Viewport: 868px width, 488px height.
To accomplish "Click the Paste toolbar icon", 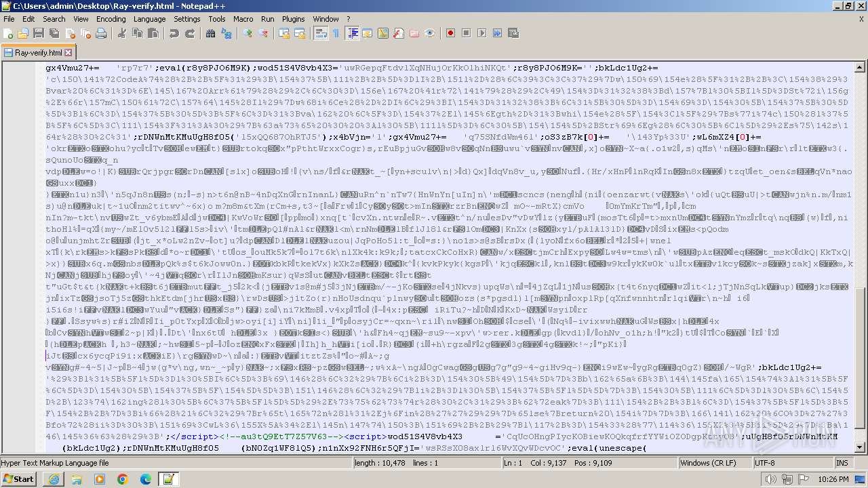I will pos(153,33).
